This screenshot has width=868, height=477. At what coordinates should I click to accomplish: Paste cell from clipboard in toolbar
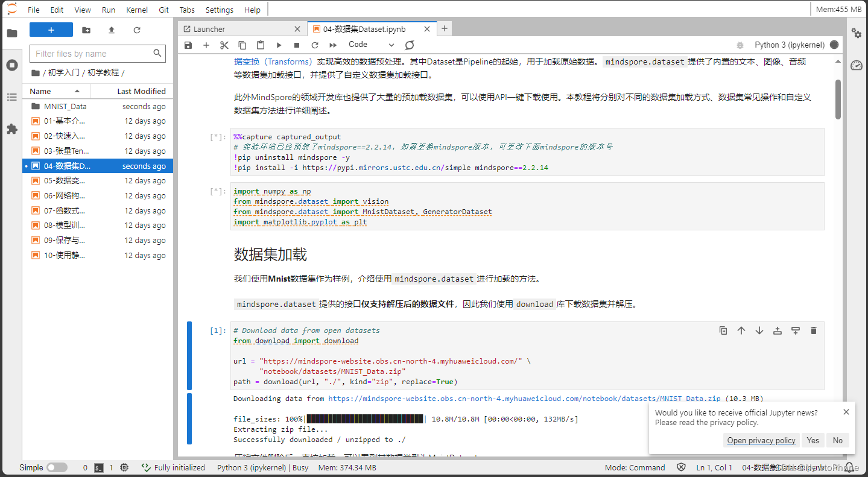pos(261,45)
